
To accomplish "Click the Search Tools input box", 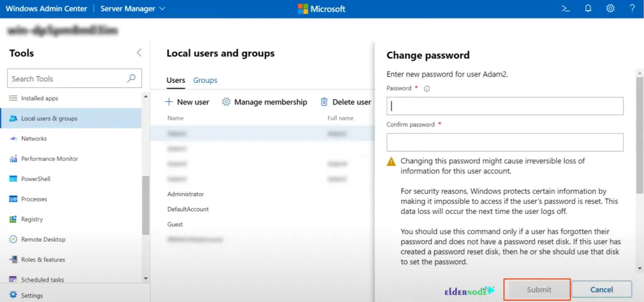I will point(74,79).
